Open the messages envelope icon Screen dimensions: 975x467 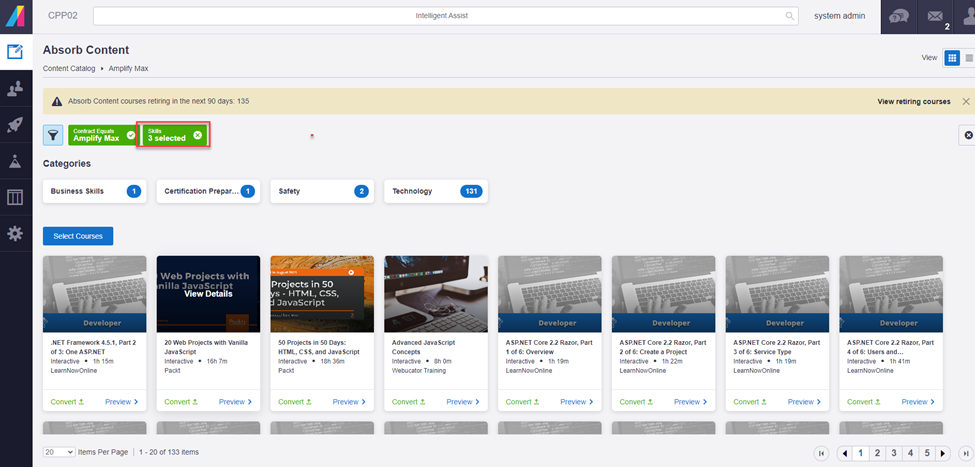pyautogui.click(x=935, y=17)
